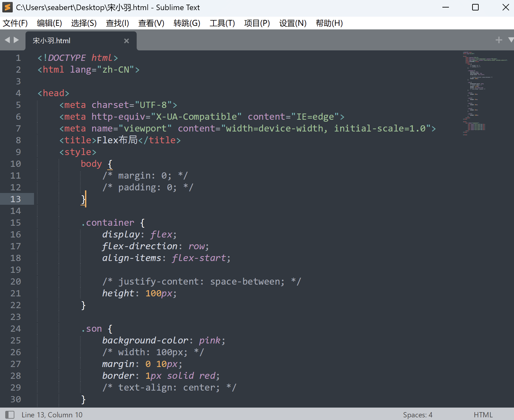This screenshot has height=420, width=514.
Task: Click the Flex布局 title text
Action: pyautogui.click(x=117, y=140)
